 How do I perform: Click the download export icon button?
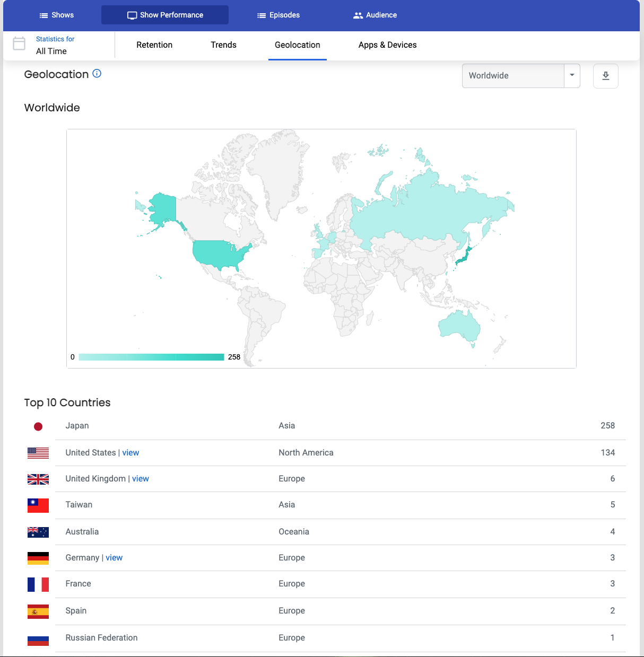click(x=605, y=76)
